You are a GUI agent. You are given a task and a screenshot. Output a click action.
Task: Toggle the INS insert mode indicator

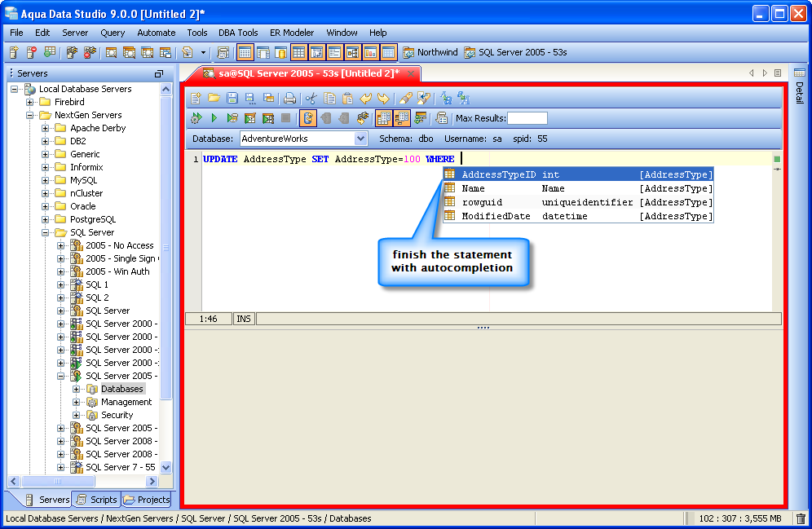[244, 319]
